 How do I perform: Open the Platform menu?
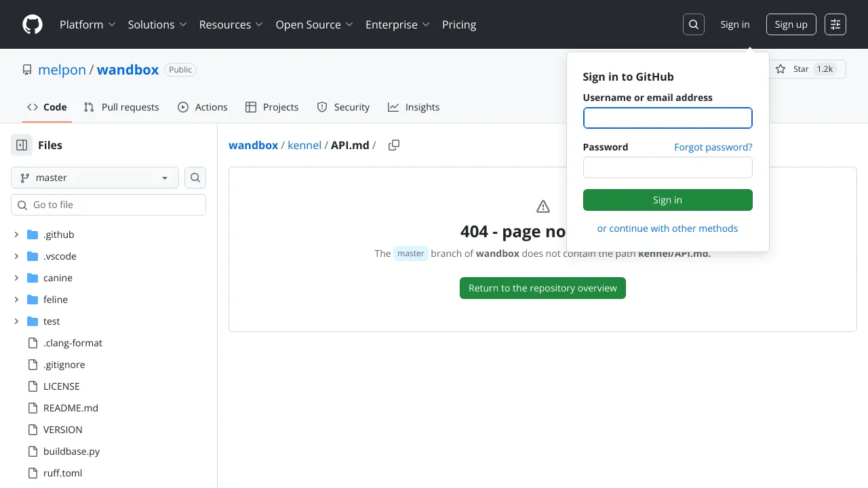point(87,24)
